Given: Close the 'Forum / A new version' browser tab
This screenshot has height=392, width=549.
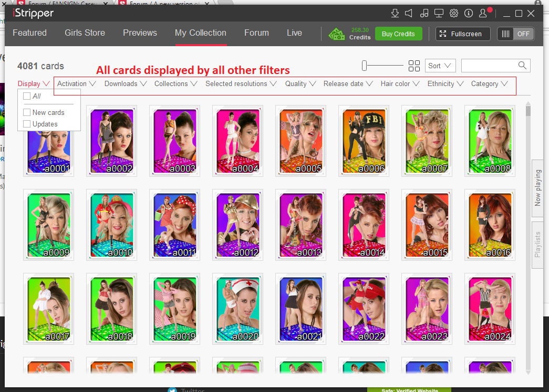Looking at the screenshot, I should (x=207, y=4).
